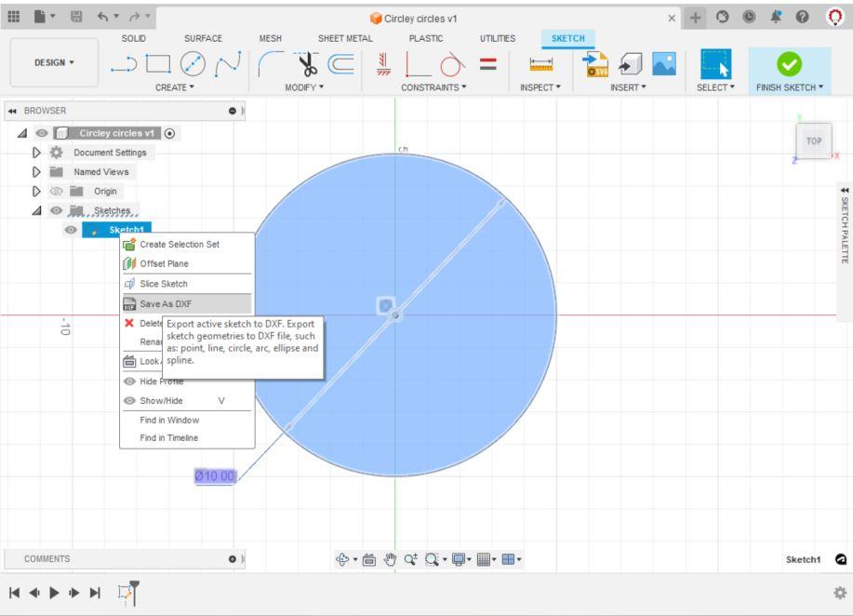Open the notifications bell
This screenshot has height=616, width=853.
[x=775, y=17]
